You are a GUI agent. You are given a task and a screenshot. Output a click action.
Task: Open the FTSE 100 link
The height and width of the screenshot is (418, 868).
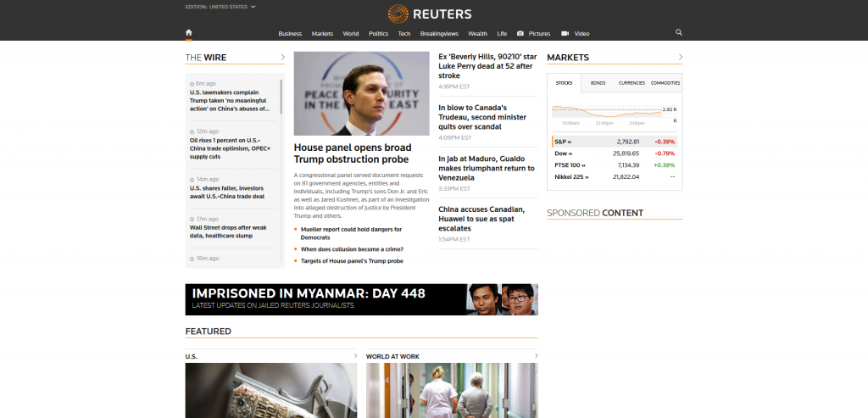tap(570, 165)
